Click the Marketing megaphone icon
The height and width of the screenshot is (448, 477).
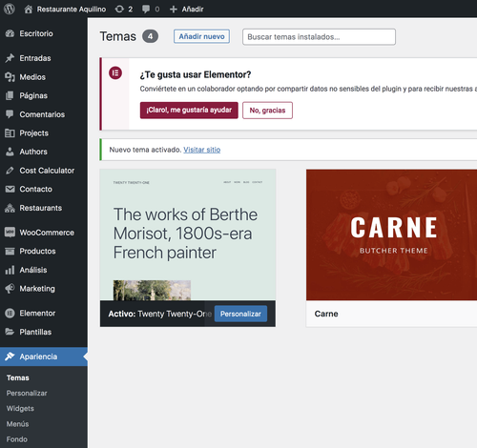pyautogui.click(x=10, y=289)
